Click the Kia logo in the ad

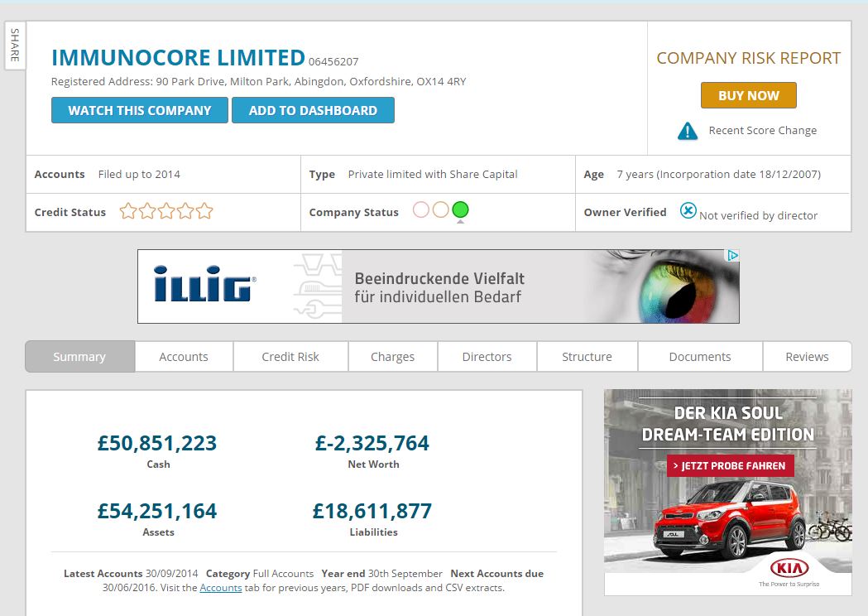click(789, 568)
